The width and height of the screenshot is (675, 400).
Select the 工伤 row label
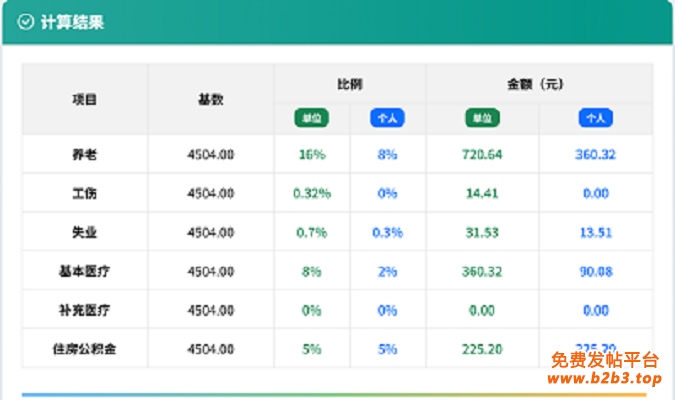tap(85, 193)
